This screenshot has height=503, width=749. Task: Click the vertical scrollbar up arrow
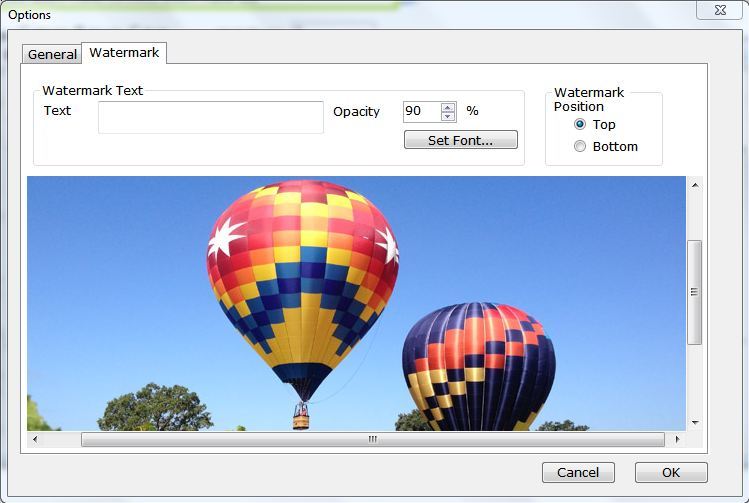pyautogui.click(x=695, y=185)
